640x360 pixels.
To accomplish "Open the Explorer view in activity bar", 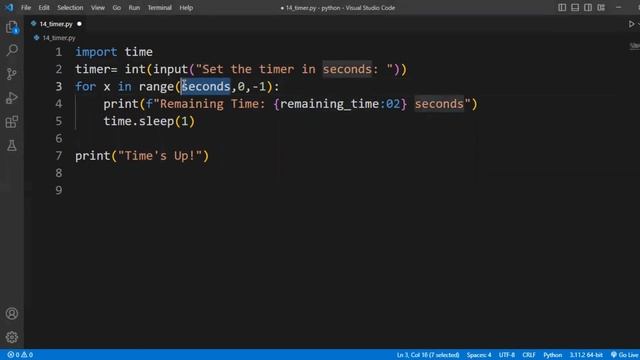I will tap(12, 27).
